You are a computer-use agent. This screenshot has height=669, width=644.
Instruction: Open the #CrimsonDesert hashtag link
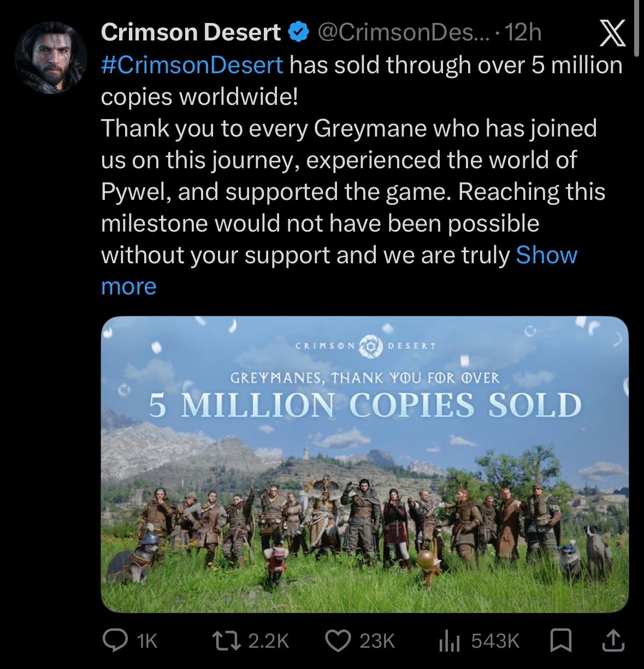pyautogui.click(x=192, y=65)
